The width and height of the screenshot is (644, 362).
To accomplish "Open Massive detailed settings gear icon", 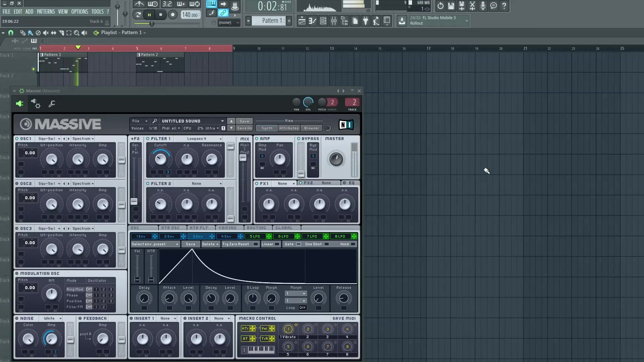I will click(36, 104).
